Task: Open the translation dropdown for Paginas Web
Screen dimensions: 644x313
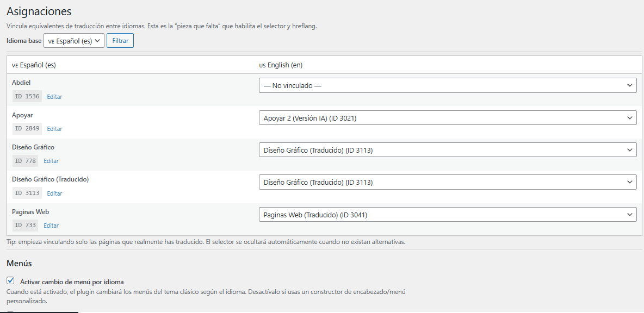Action: [x=447, y=214]
